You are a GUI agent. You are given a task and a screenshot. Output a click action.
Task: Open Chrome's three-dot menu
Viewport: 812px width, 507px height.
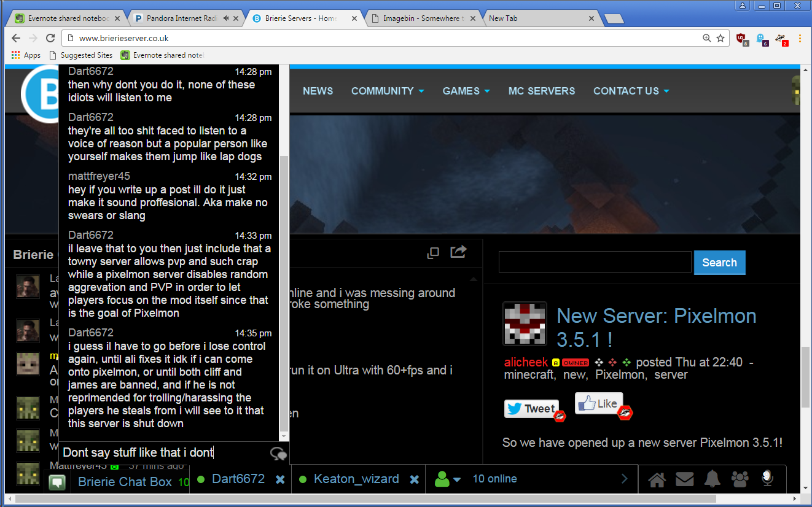800,38
